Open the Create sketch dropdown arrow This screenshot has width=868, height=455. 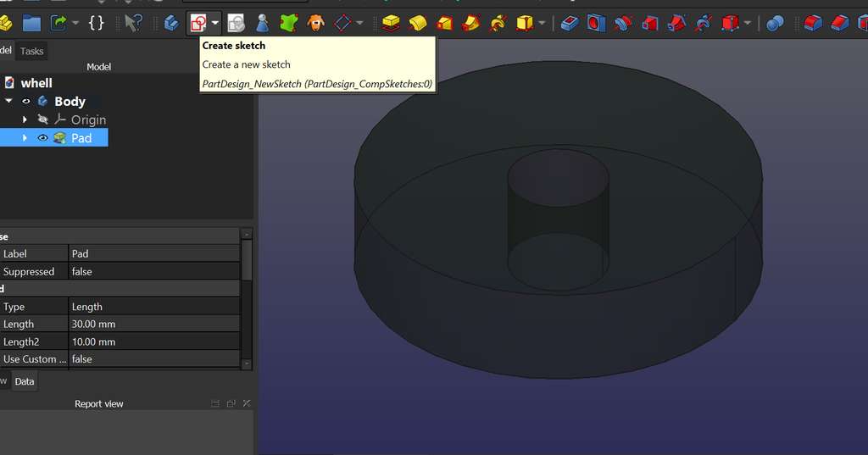214,23
